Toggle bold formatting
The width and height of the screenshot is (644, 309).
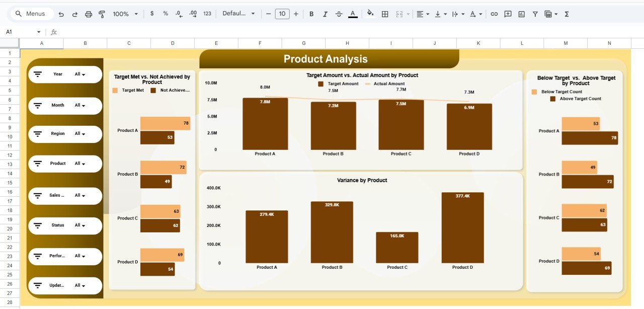(311, 14)
